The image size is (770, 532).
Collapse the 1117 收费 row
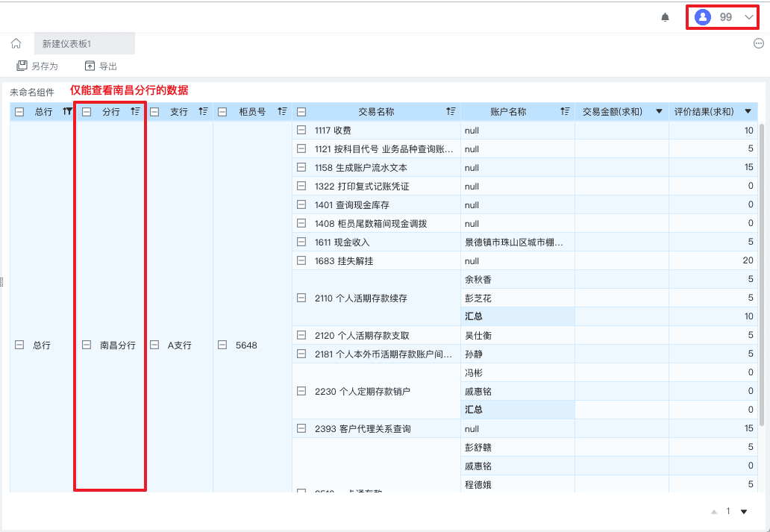pyautogui.click(x=301, y=130)
